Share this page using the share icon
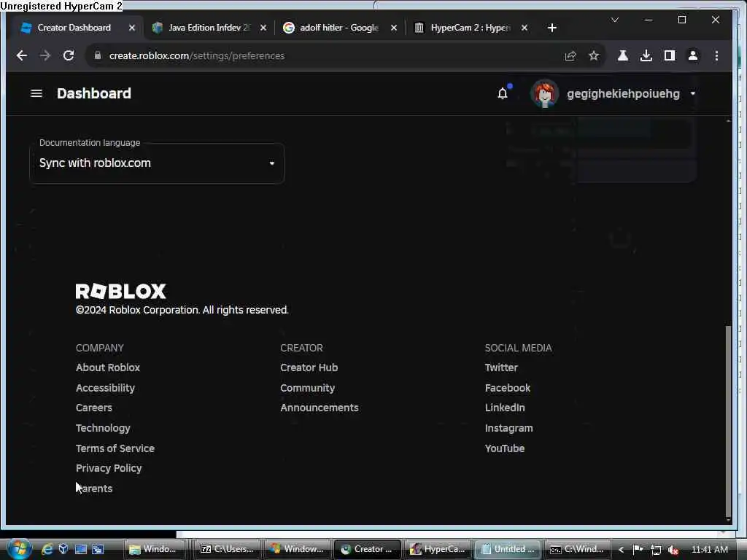This screenshot has width=747, height=560. 570,55
